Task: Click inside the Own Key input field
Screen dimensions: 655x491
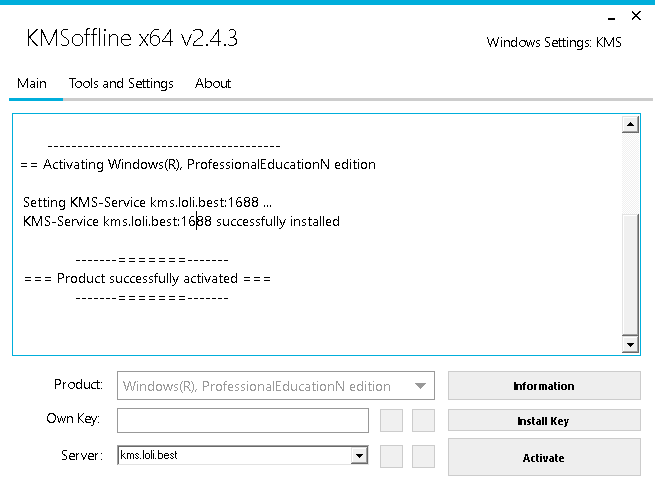Action: click(243, 420)
